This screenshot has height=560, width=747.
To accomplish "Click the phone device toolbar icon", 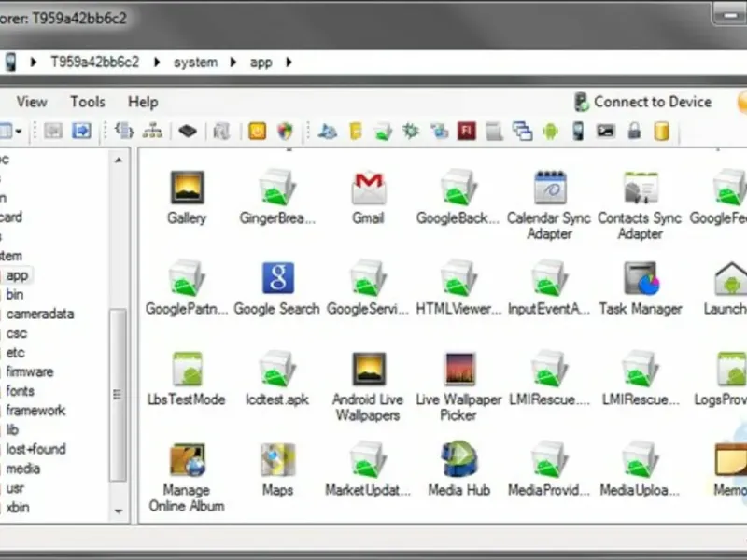I will click(x=578, y=131).
